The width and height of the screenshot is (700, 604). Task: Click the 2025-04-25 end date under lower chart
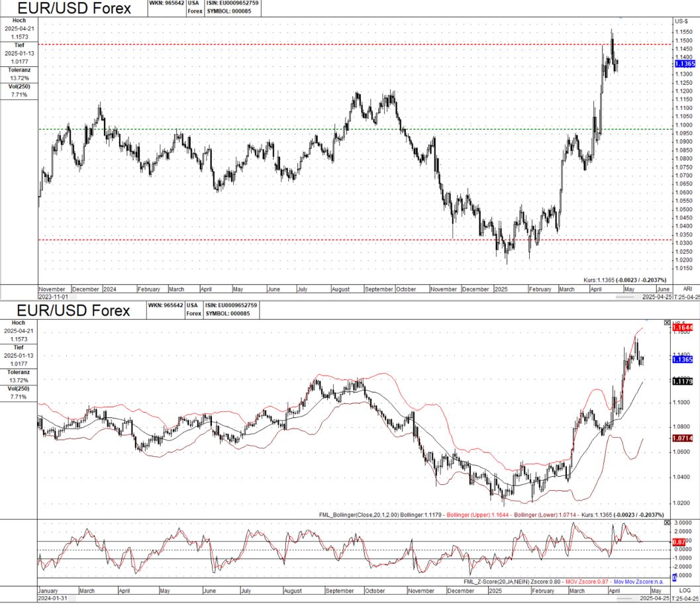point(654,598)
